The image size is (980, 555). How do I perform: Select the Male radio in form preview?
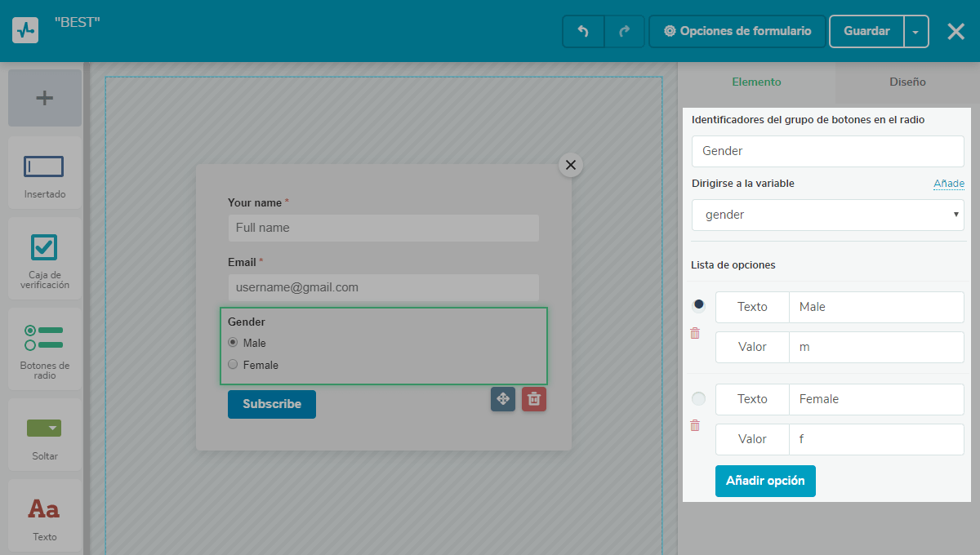tap(233, 343)
